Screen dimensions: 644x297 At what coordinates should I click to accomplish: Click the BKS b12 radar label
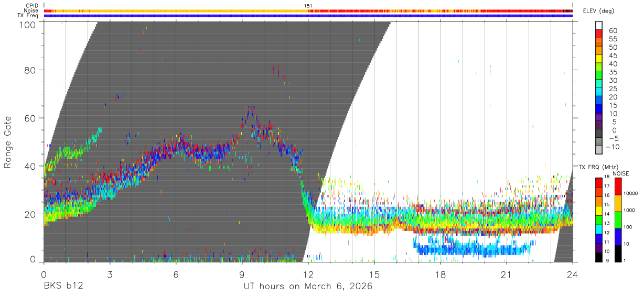[63, 287]
